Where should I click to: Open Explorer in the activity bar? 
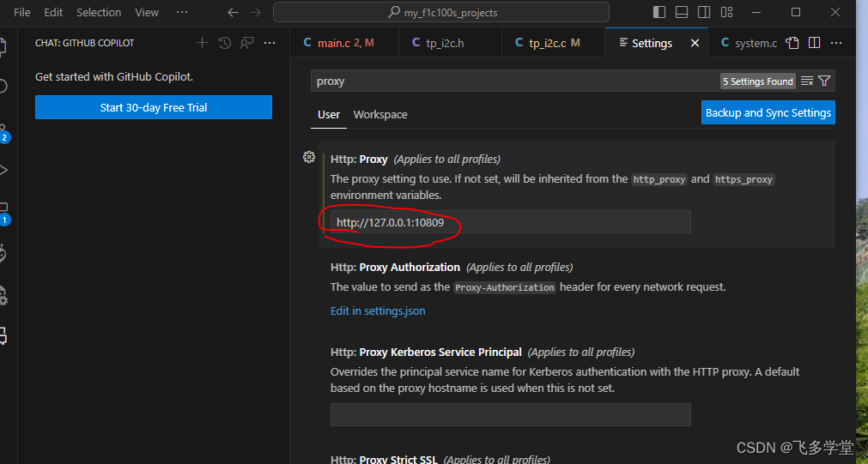[3, 46]
